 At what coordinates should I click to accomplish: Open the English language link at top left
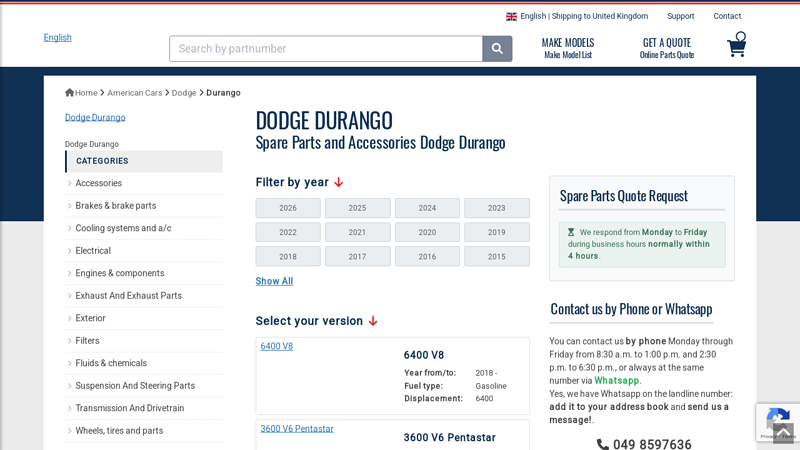pos(58,37)
